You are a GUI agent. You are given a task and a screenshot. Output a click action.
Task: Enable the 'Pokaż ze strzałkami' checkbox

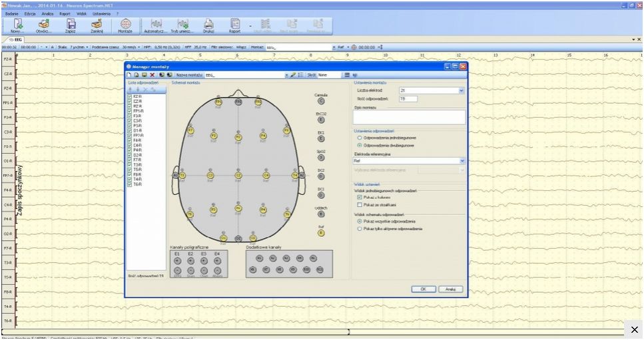360,206
